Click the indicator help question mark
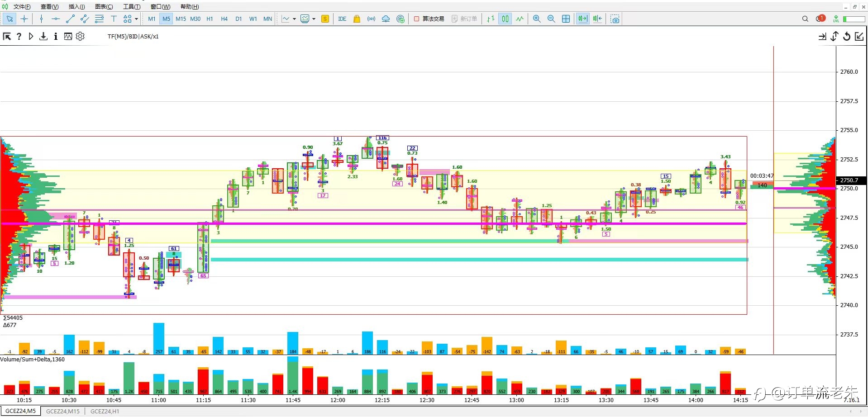Image resolution: width=868 pixels, height=417 pixels. click(19, 37)
